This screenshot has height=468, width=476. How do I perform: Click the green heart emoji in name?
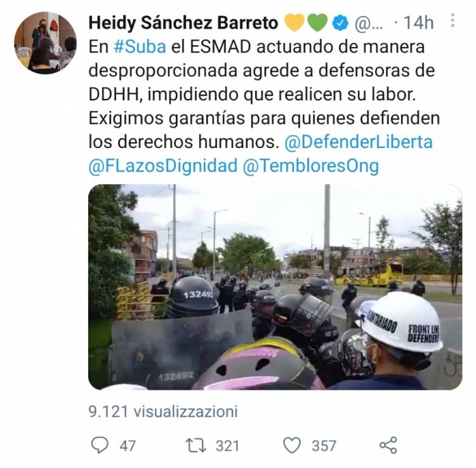pos(317,23)
